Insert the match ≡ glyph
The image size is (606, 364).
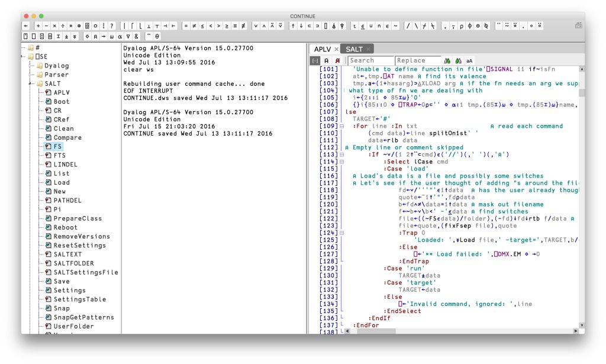[x=235, y=26]
